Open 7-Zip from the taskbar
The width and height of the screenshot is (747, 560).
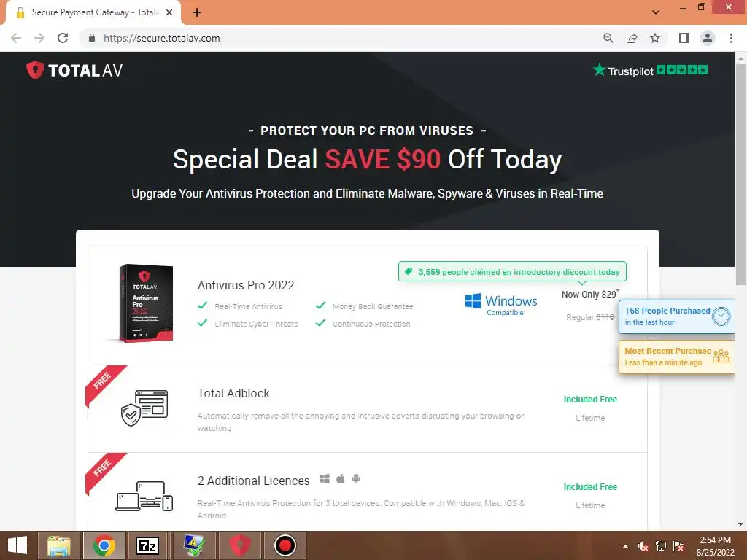click(x=148, y=545)
